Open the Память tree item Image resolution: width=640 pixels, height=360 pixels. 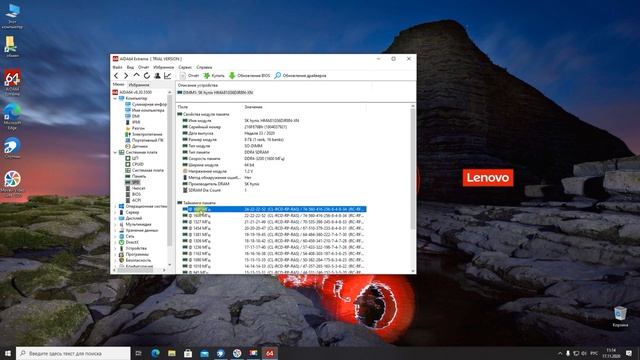click(136, 176)
